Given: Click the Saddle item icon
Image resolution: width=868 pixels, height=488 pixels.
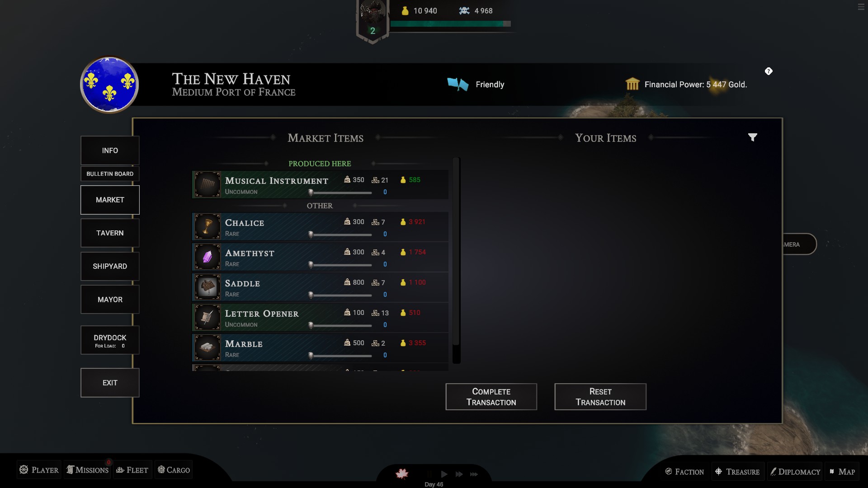Looking at the screenshot, I should (x=208, y=287).
